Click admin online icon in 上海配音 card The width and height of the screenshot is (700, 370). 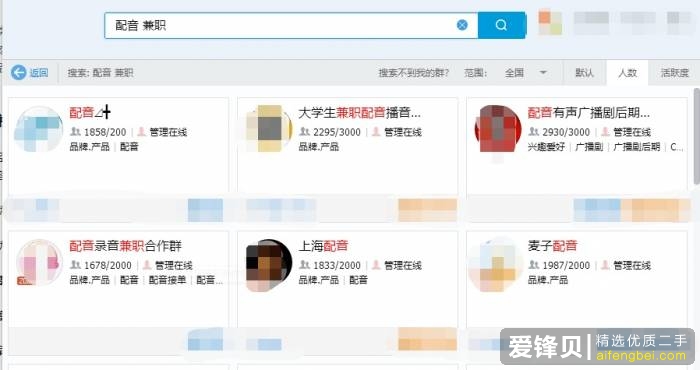pos(376,265)
